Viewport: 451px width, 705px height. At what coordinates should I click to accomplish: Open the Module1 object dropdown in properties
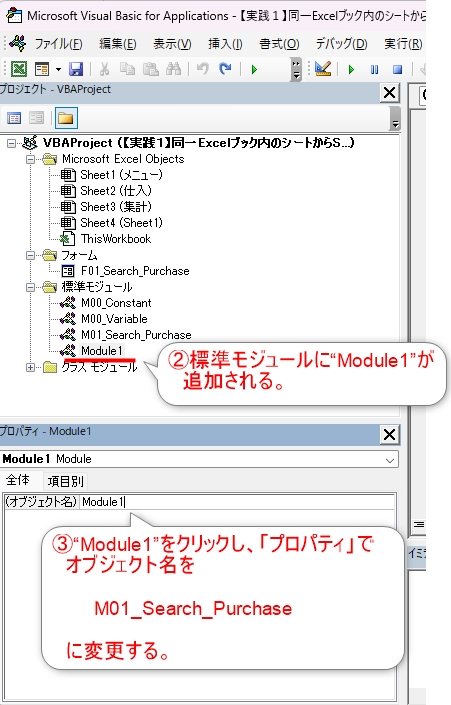390,460
